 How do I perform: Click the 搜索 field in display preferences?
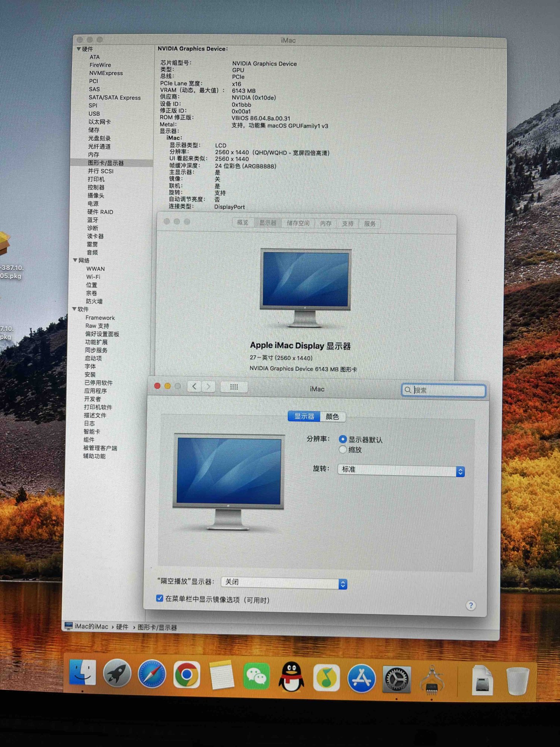444,390
